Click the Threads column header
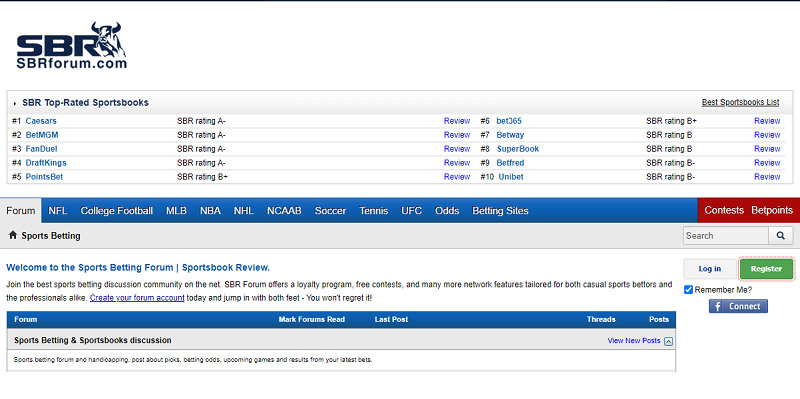 [x=601, y=319]
